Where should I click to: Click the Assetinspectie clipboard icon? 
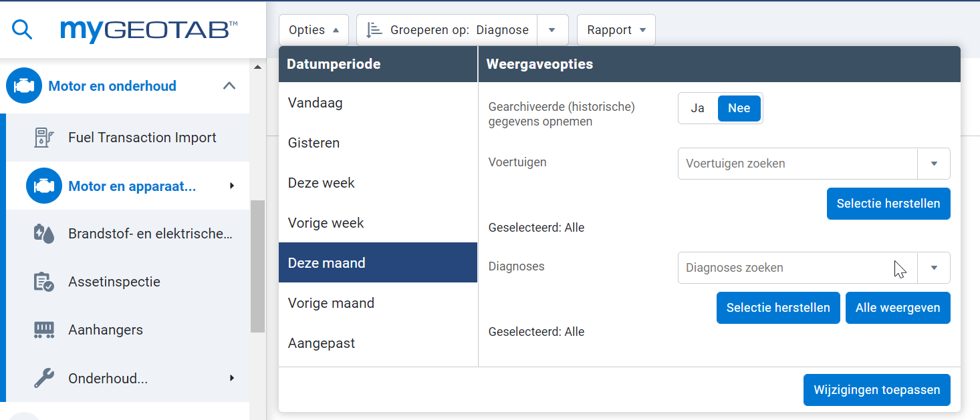coord(43,282)
